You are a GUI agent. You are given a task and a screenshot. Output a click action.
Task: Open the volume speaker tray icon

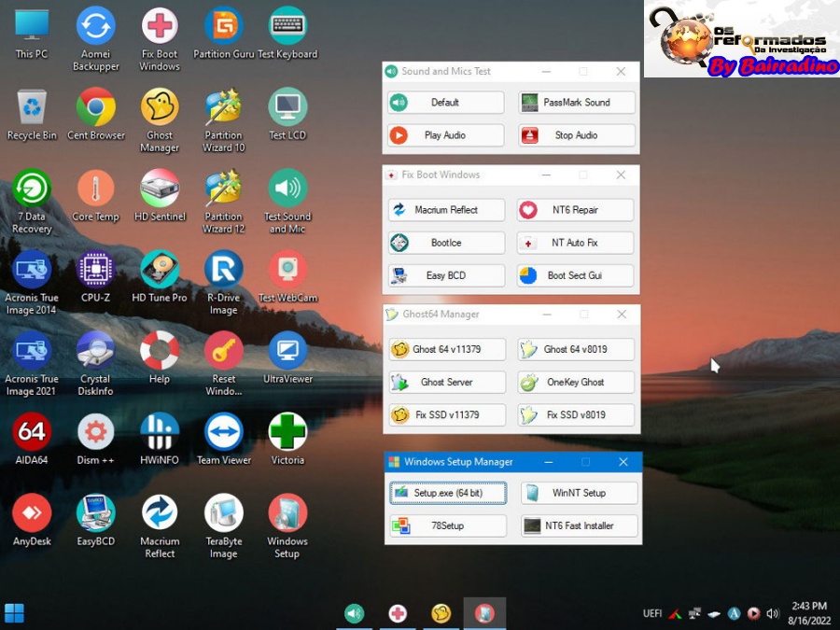pos(773,613)
